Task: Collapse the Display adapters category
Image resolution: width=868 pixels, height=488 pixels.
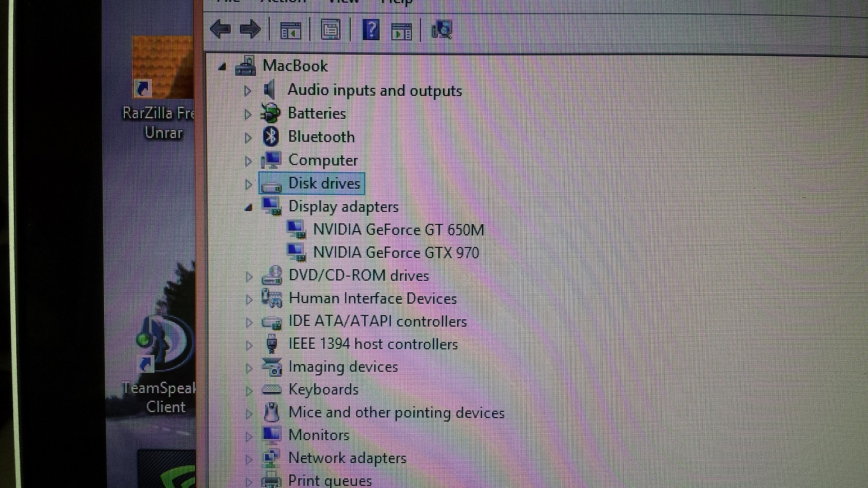Action: pos(248,208)
